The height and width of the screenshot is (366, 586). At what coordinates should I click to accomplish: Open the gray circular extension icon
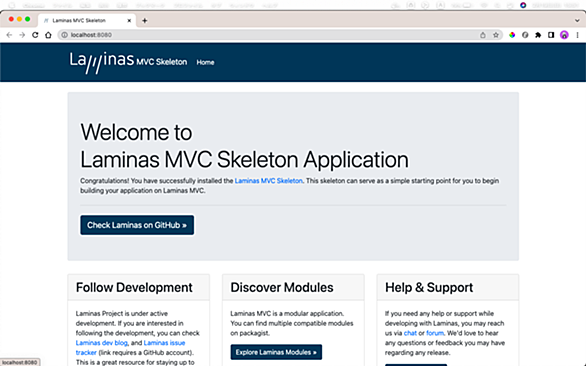pyautogui.click(x=525, y=35)
